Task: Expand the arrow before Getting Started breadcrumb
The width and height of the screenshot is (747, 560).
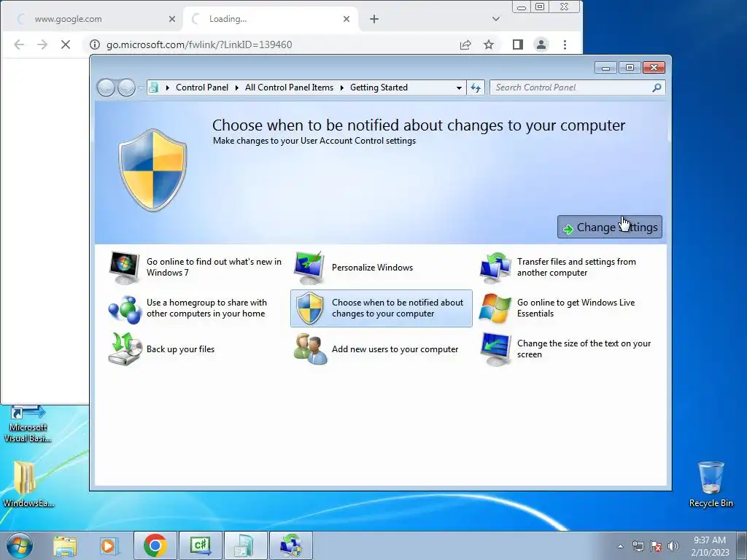Action: click(x=342, y=87)
